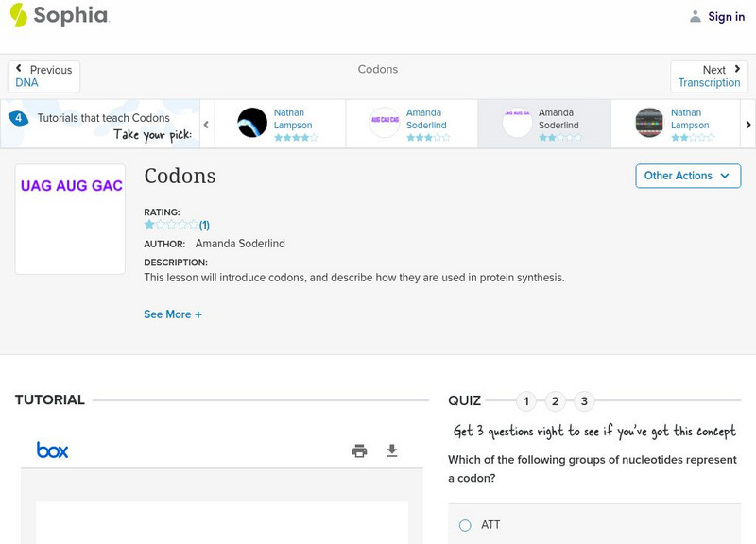Click quiz step circle 3
Screen dimensions: 756x544
[x=584, y=401]
